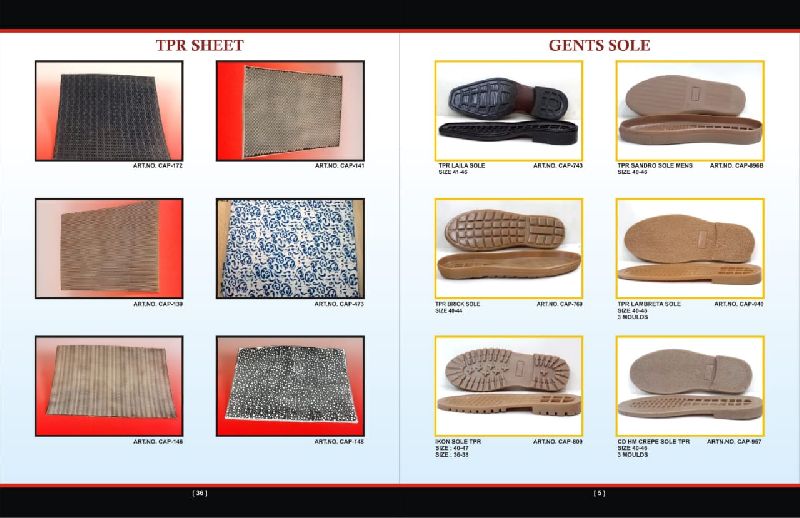Open the TPR Brick Sole photo

(x=509, y=248)
